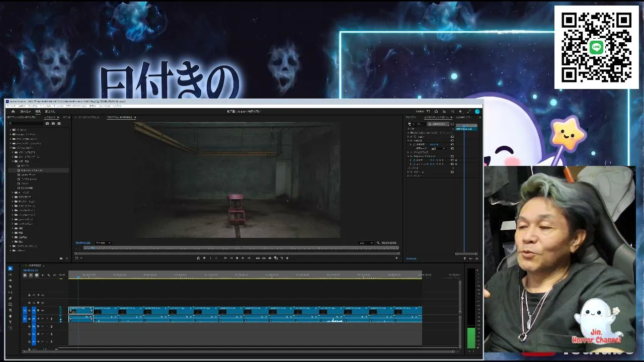Toggle Linked Selection in timeline header
The width and height of the screenshot is (644, 362).
click(x=37, y=275)
